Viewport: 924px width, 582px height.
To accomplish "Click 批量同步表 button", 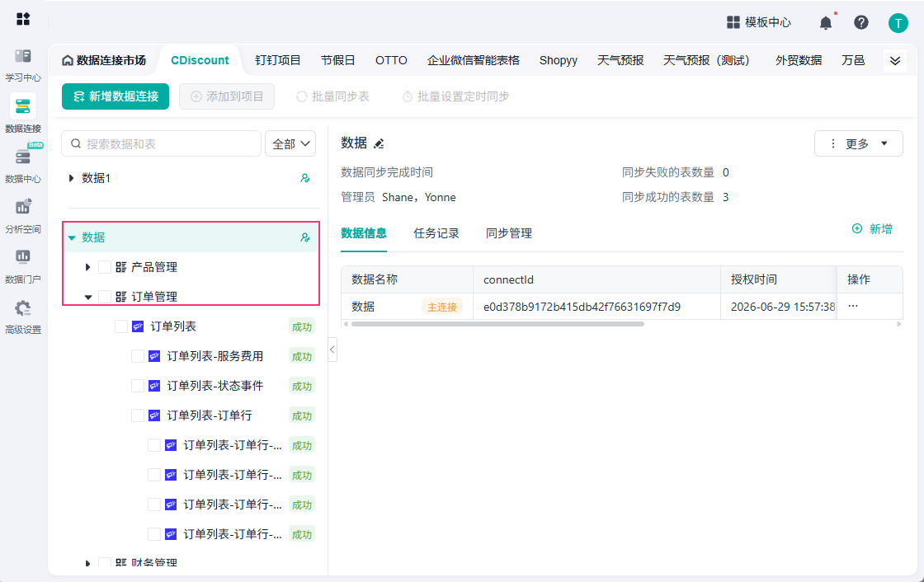I will pos(333,96).
